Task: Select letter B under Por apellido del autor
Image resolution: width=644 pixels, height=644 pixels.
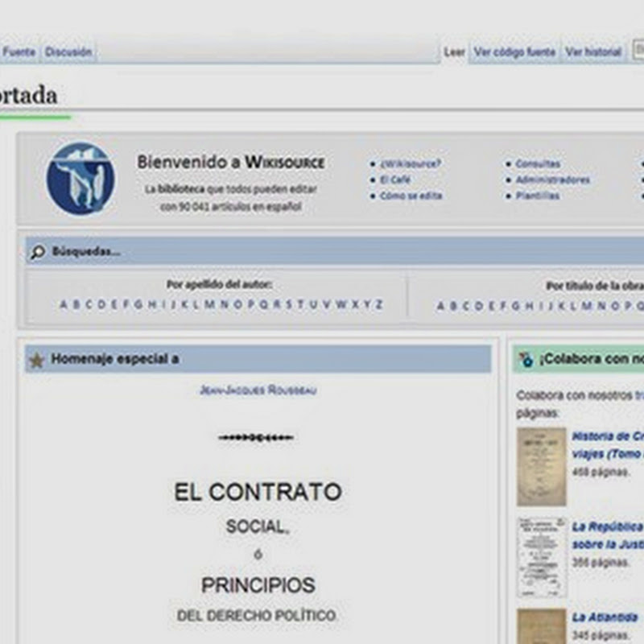Action: coord(76,304)
